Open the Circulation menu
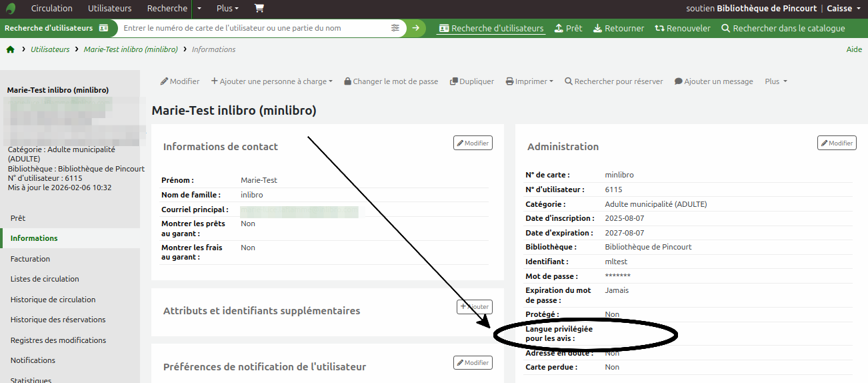Viewport: 868px width, 383px height. click(x=52, y=9)
